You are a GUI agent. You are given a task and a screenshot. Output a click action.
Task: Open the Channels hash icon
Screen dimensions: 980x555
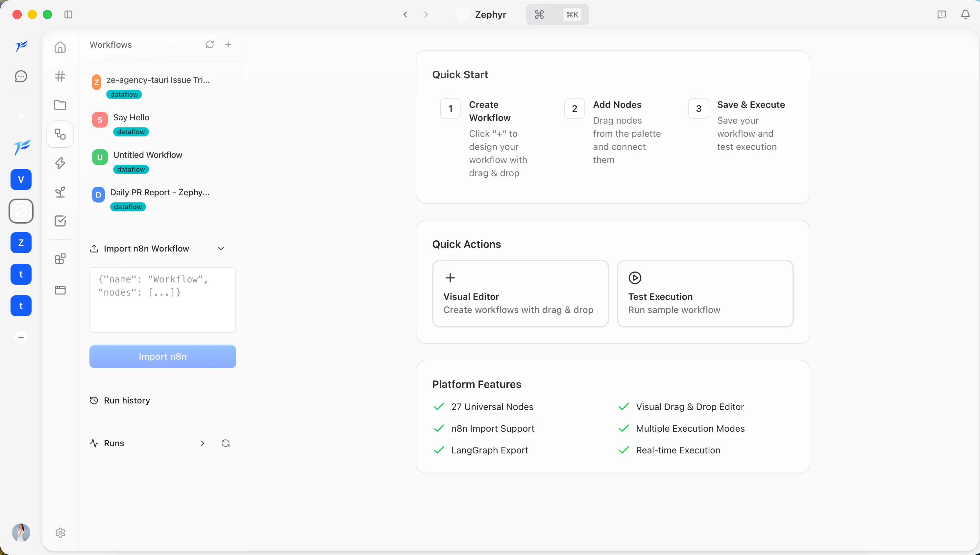[x=60, y=76]
